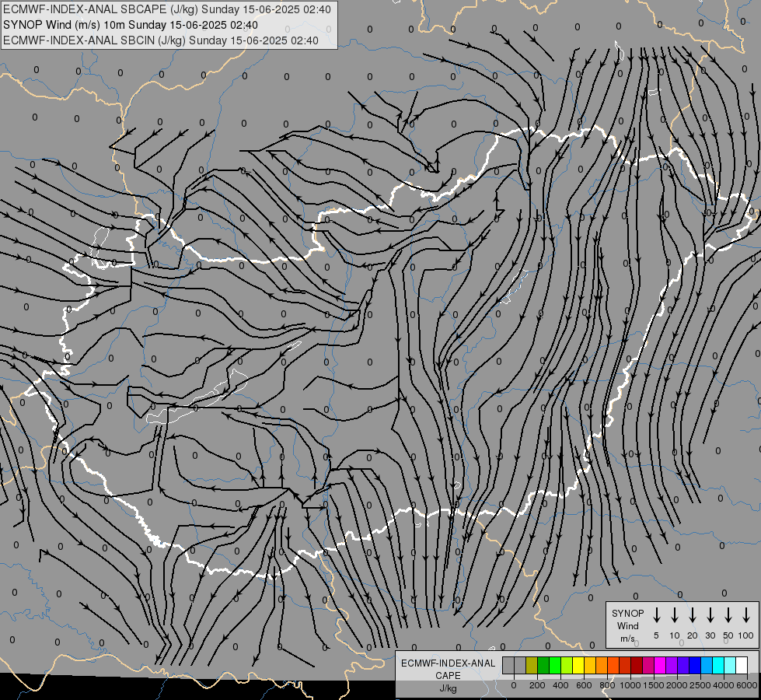
Task: Select the 6000 value on CAPE scale
Action: 747,685
